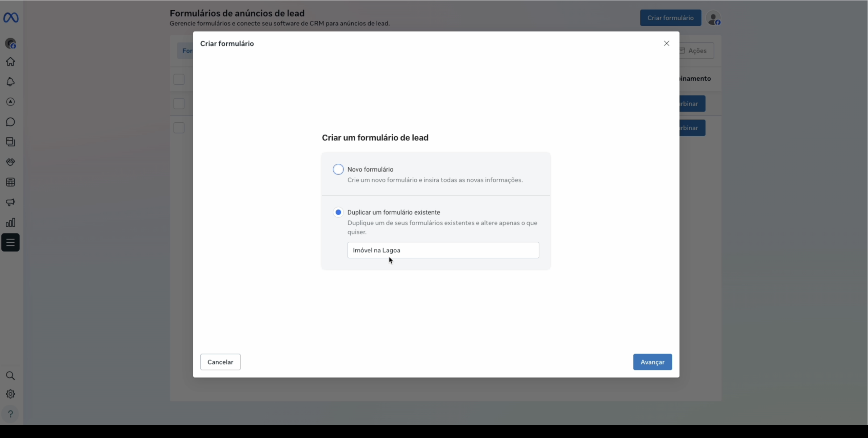
Task: Open the Imóvel na Lagoa form dropdown
Action: (x=443, y=250)
